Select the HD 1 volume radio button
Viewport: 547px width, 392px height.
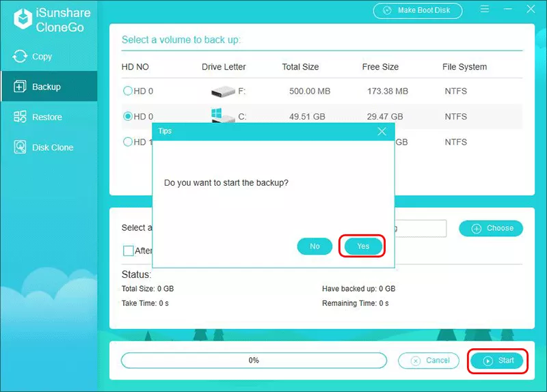click(x=128, y=142)
